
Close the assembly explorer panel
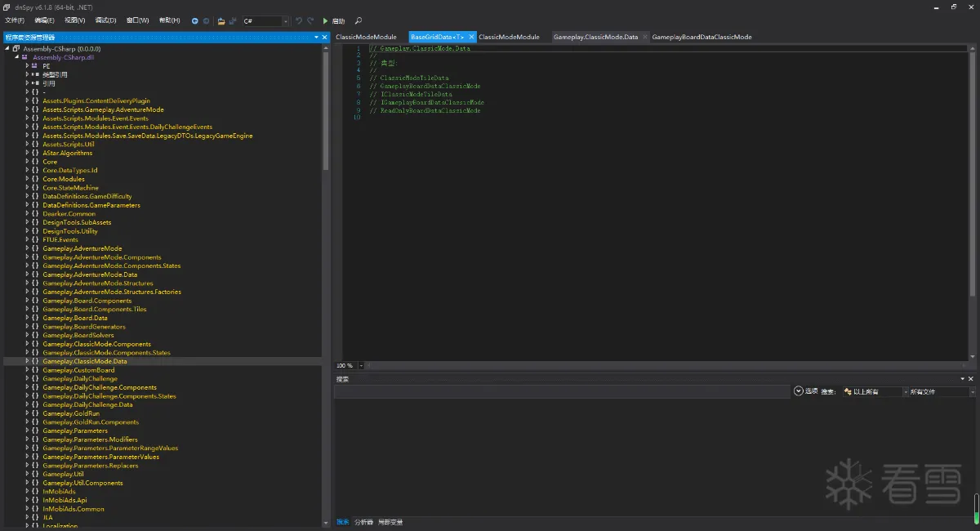pyautogui.click(x=326, y=37)
